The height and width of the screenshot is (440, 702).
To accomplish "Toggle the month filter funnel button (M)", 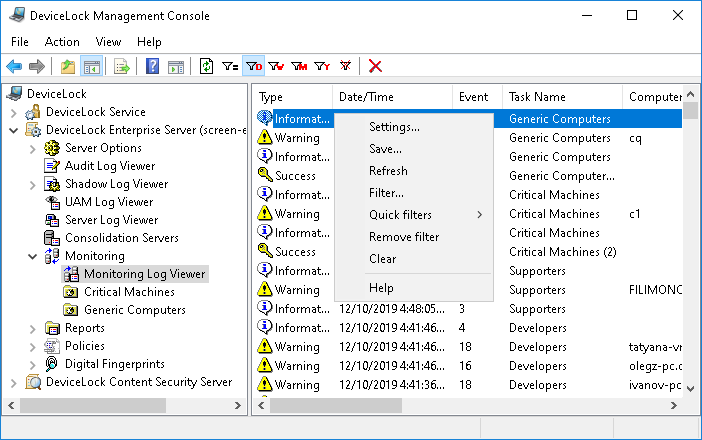I will coord(299,67).
